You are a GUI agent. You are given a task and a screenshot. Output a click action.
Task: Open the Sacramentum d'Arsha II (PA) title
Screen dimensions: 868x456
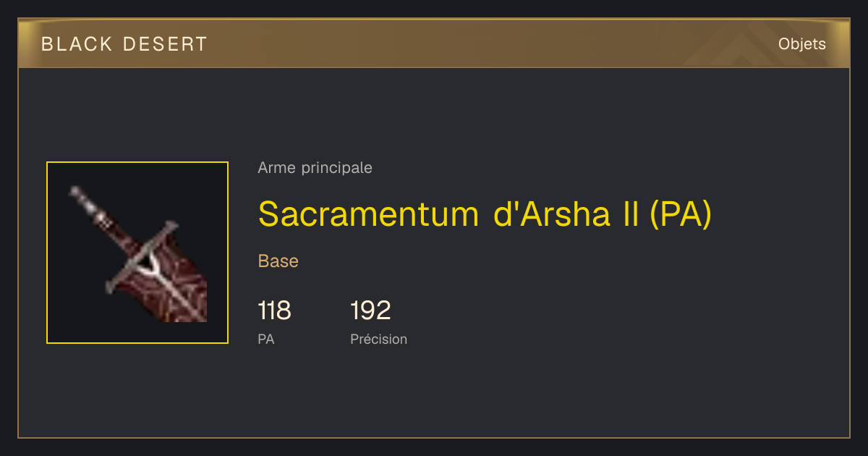point(485,214)
